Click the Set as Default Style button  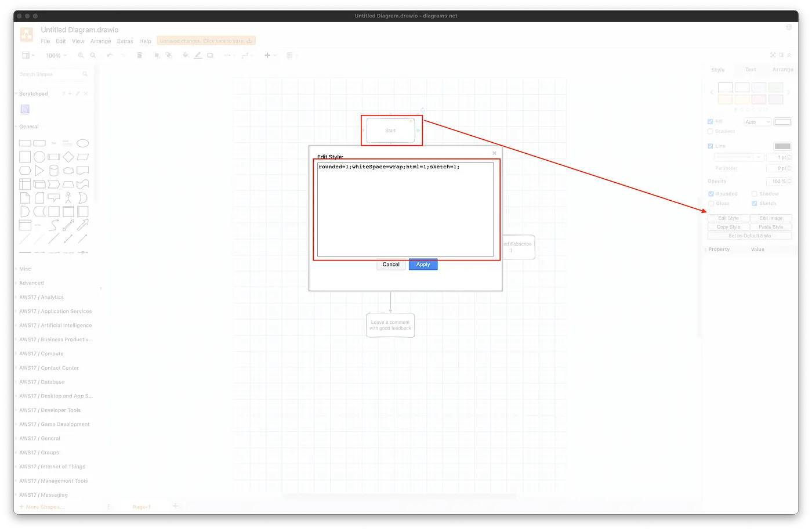tap(749, 236)
